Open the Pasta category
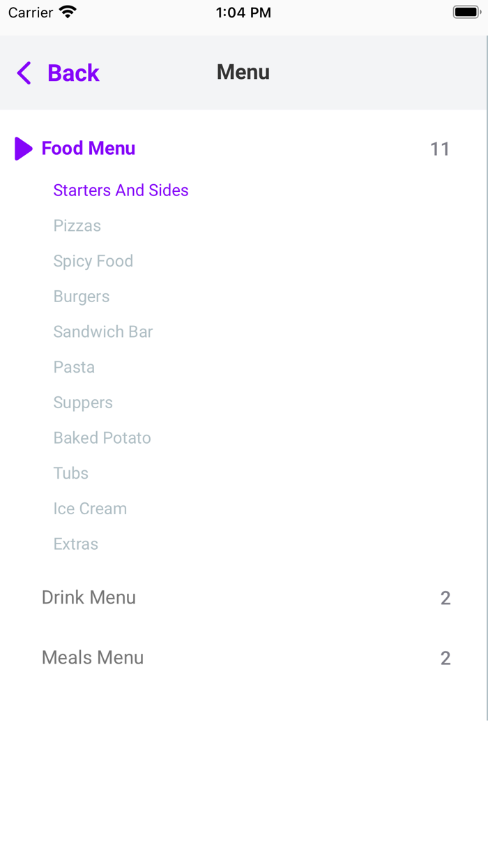Viewport: 488px width, 868px height. [74, 367]
